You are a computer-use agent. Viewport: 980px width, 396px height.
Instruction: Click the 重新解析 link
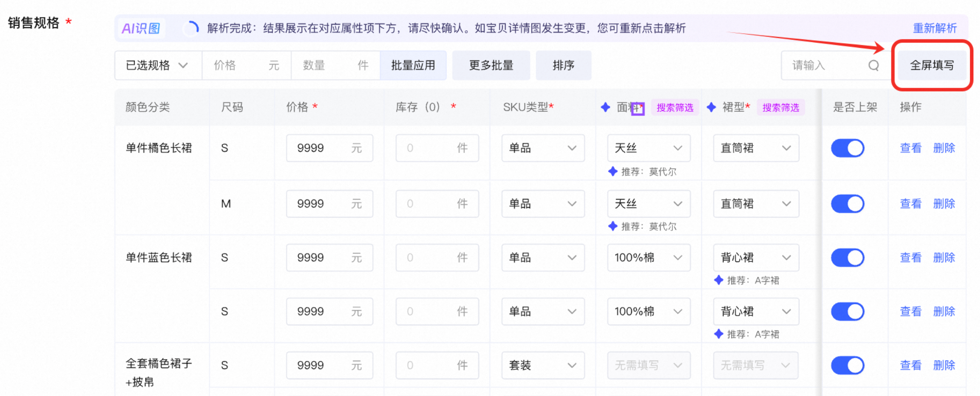tap(935, 28)
